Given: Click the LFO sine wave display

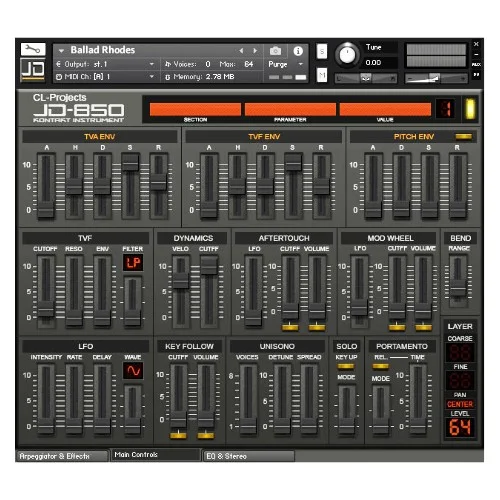Looking at the screenshot, I should 133,371.
